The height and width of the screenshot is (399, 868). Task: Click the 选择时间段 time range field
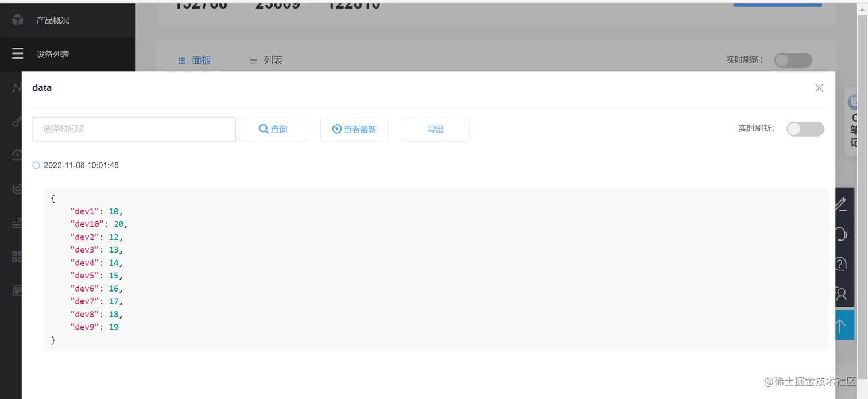click(x=134, y=129)
